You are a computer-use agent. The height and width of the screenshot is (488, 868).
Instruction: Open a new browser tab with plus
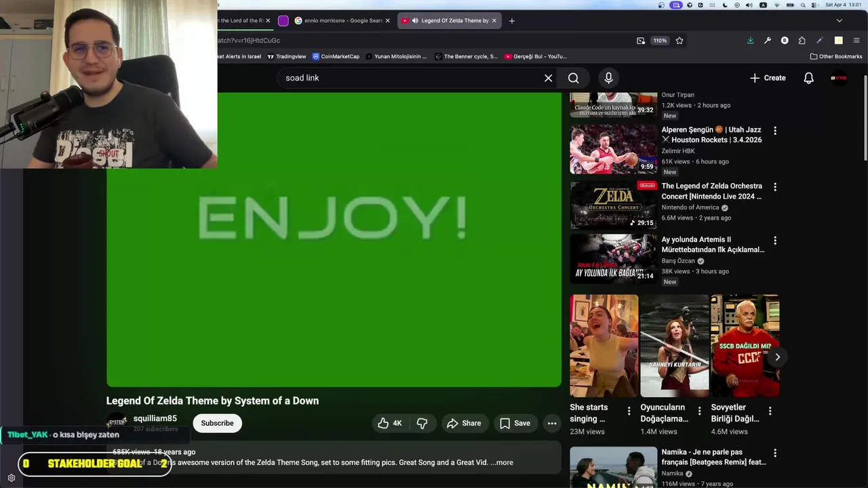512,20
